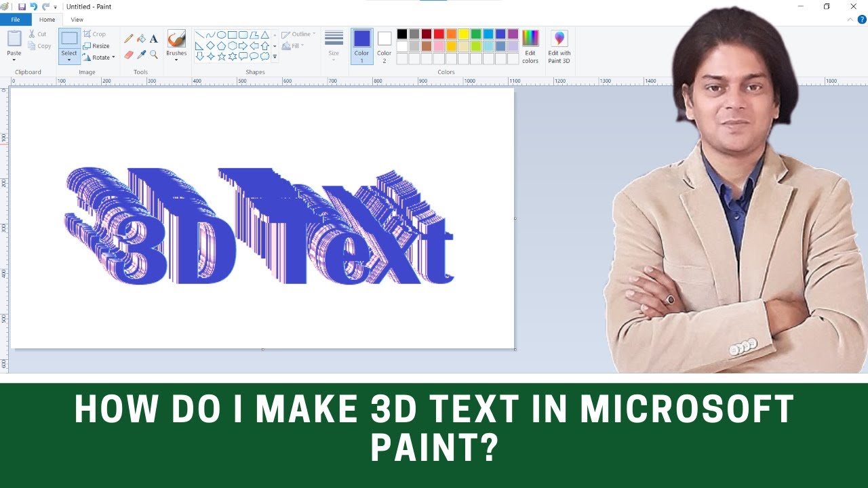Pick the red color swatch
Image resolution: width=868 pixels, height=488 pixels.
click(439, 34)
